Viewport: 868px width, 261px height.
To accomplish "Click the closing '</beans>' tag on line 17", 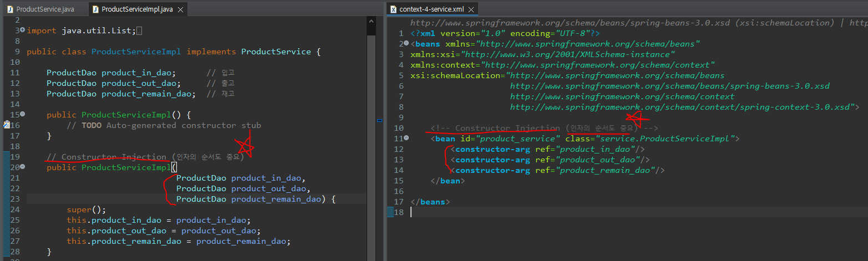I will 430,202.
